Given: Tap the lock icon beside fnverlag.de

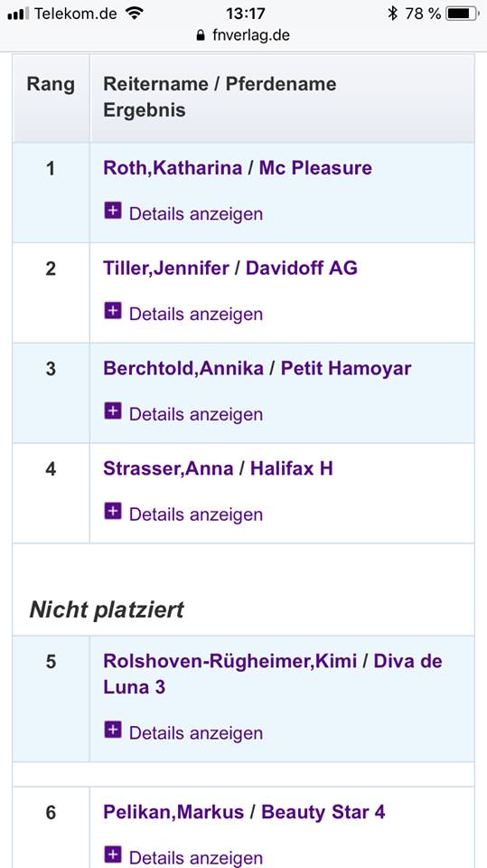Looking at the screenshot, I should (x=201, y=35).
